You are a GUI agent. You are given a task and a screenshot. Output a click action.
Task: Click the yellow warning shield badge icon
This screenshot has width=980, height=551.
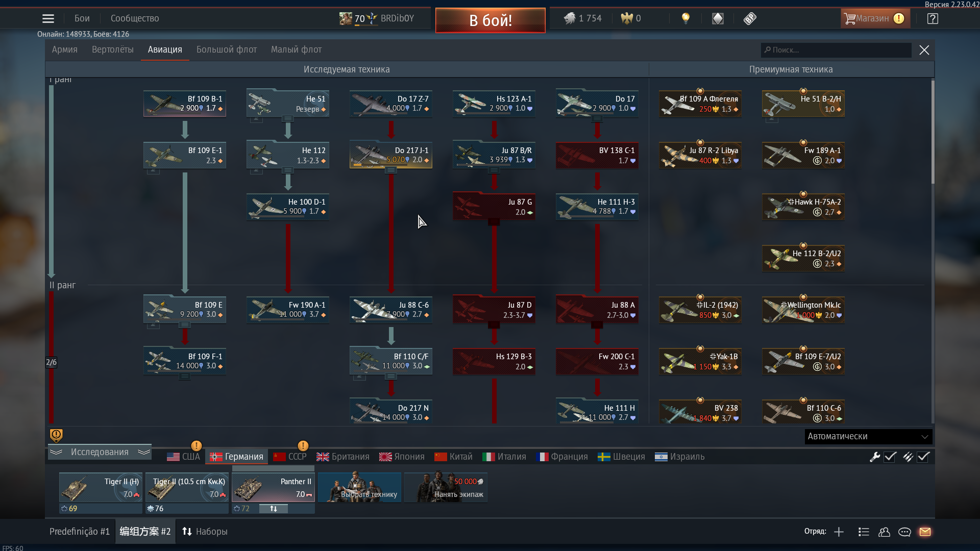(x=56, y=435)
